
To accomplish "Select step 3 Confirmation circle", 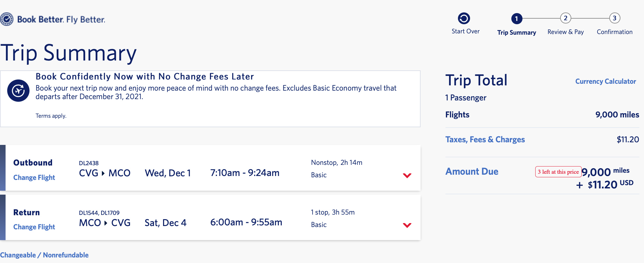I will [615, 18].
